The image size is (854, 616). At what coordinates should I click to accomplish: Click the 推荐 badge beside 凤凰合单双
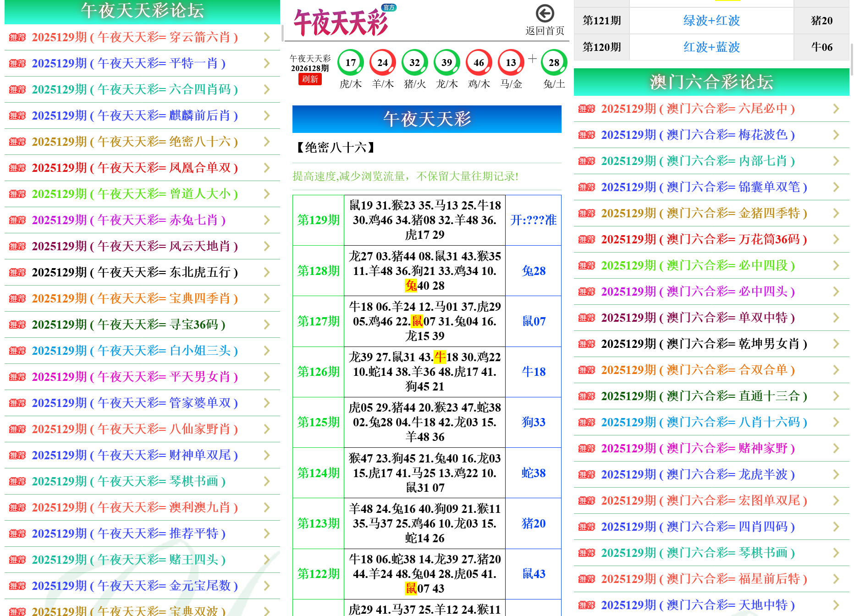coord(17,168)
